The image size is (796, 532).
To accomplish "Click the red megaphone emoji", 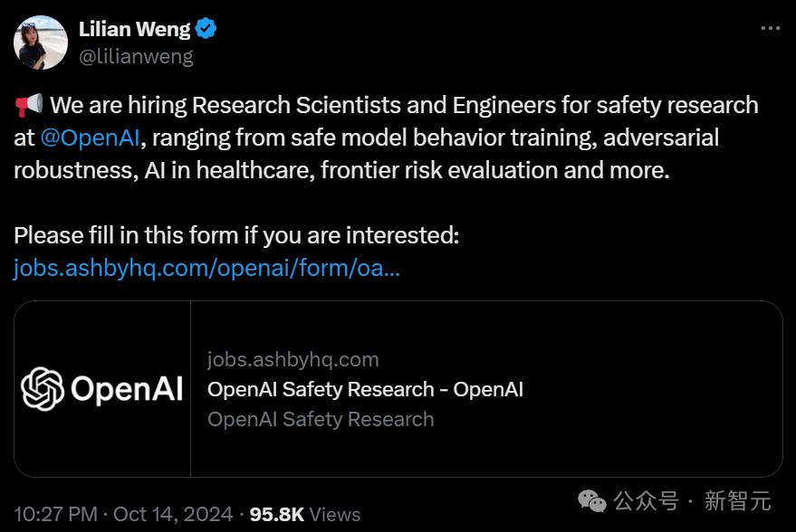I will 28,106.
